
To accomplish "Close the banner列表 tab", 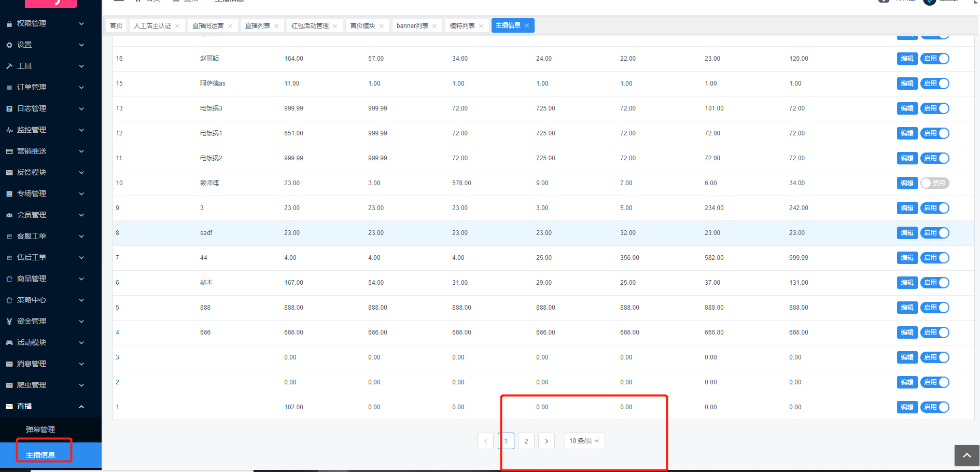I will (435, 26).
